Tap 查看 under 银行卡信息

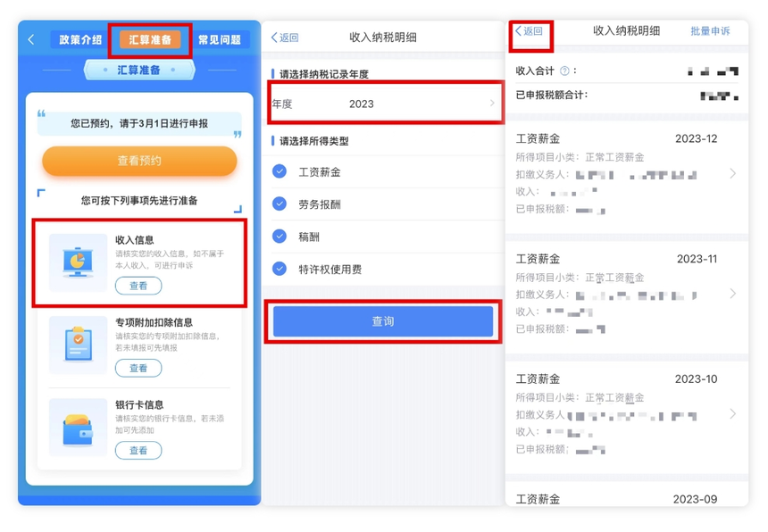coord(138,450)
